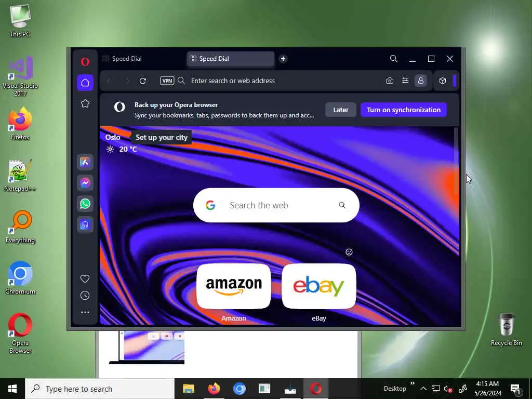532x399 pixels.
Task: Open sidebar setup three-dots icon
Action: tap(85, 312)
